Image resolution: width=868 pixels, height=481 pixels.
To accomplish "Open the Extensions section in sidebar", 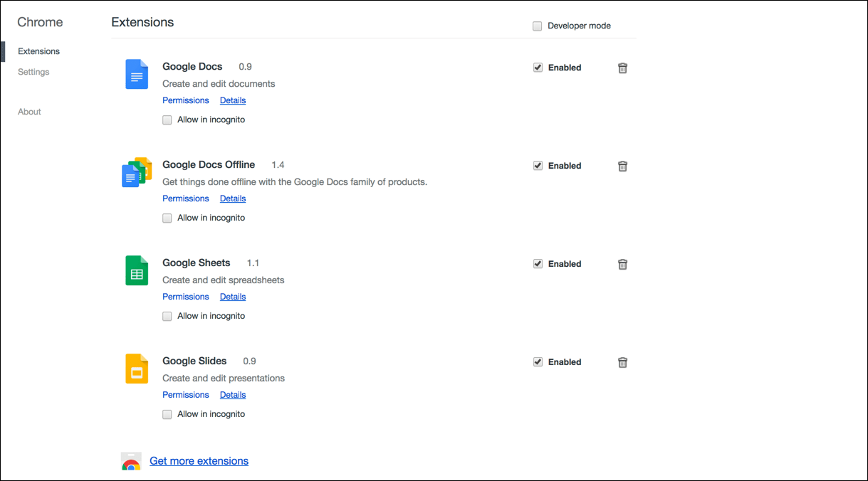I will tap(38, 51).
